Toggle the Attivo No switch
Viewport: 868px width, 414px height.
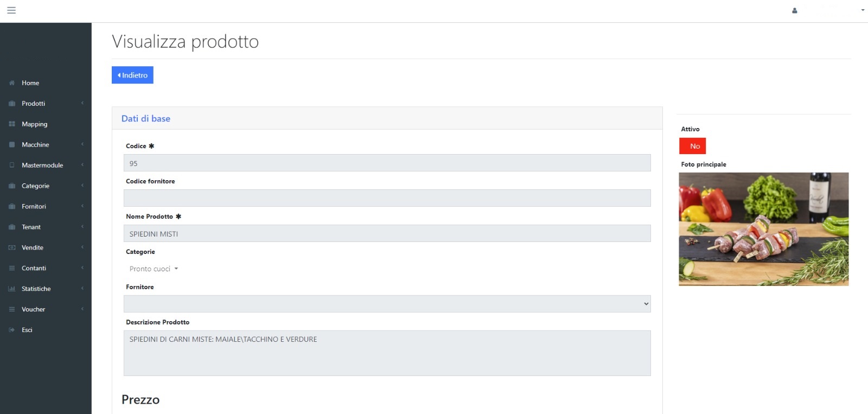(693, 146)
